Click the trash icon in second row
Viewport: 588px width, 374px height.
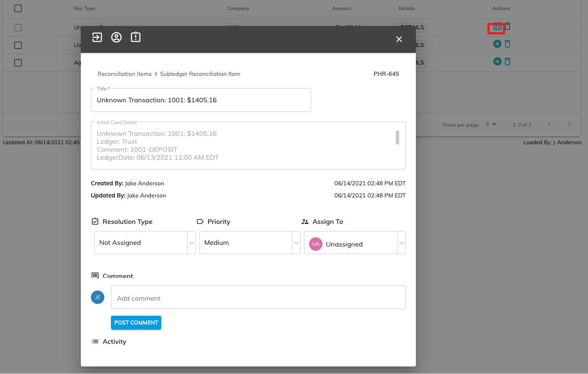point(508,44)
